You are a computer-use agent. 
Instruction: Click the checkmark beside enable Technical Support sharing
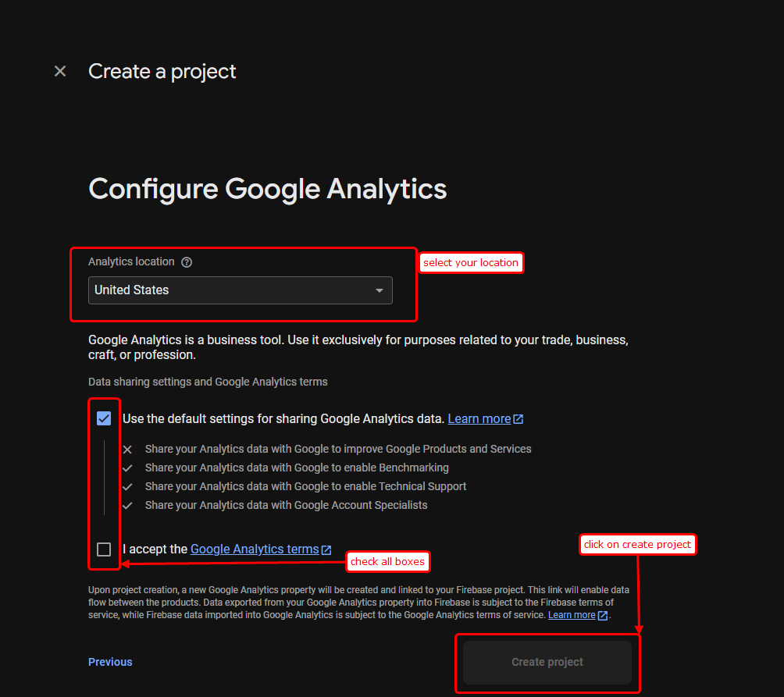click(x=127, y=486)
